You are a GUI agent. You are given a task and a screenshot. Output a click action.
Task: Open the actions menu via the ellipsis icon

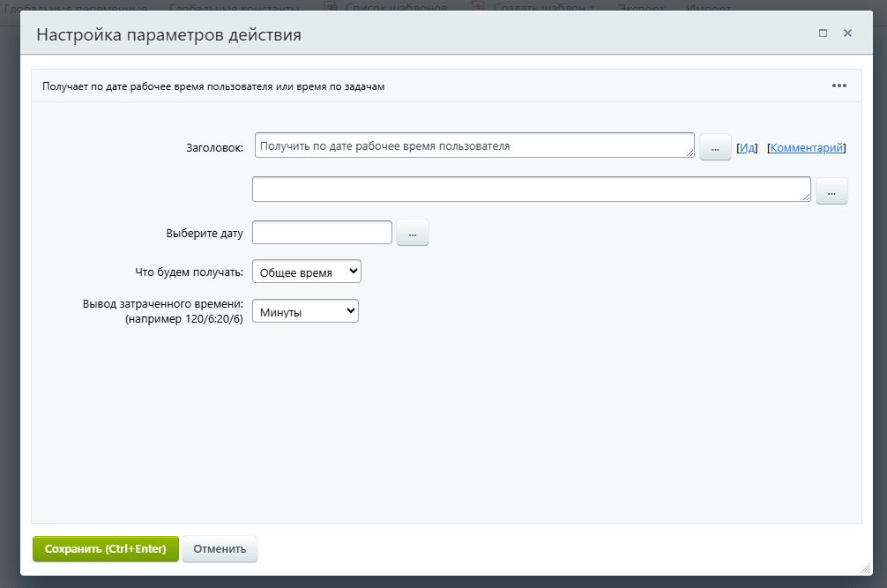pos(838,85)
